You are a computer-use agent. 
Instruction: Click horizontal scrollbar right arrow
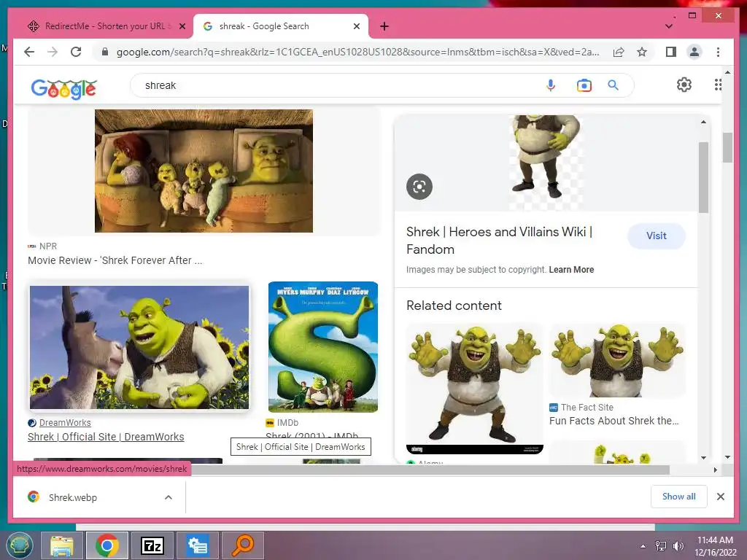tap(715, 470)
